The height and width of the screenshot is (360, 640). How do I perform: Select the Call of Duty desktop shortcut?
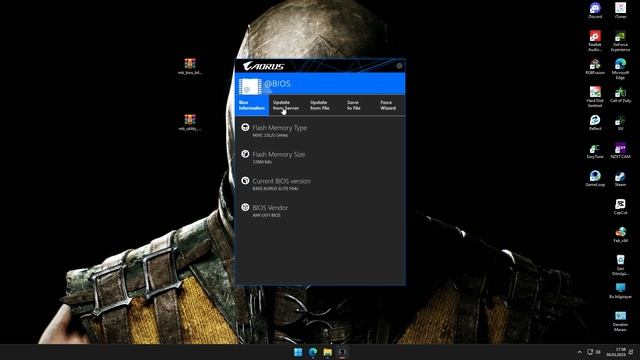tap(620, 95)
